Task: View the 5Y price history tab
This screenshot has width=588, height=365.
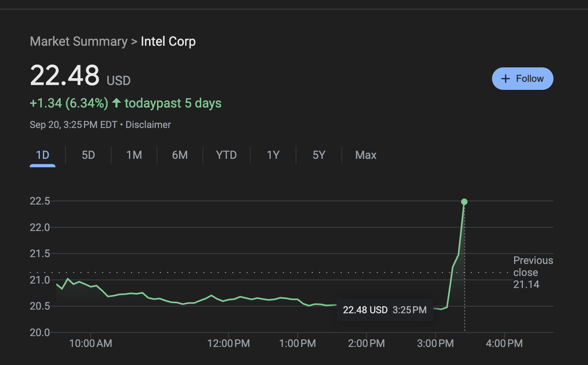Action: click(319, 155)
